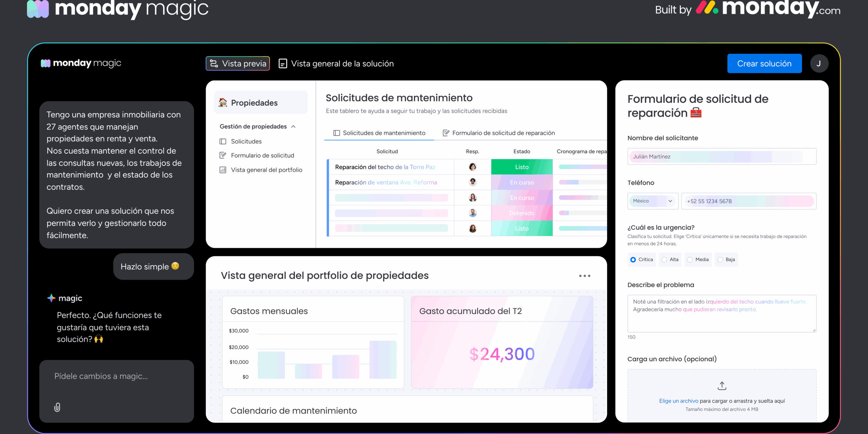This screenshot has width=868, height=434.
Task: Open the three-dot portfolio menu
Action: click(x=585, y=276)
